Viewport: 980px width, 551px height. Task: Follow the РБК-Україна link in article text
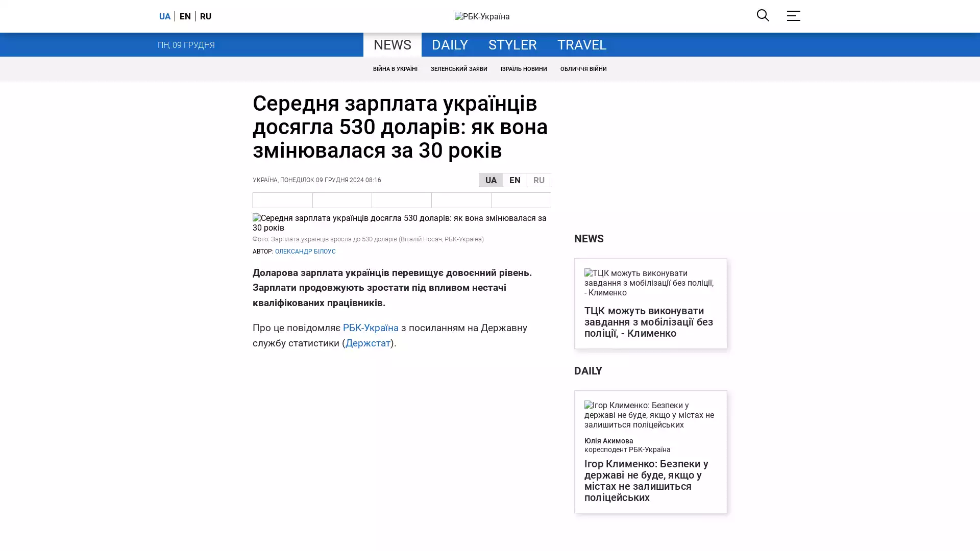point(371,328)
